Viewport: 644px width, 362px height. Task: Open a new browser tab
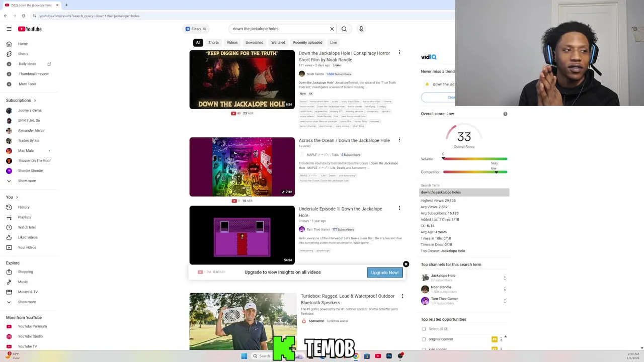point(66,5)
